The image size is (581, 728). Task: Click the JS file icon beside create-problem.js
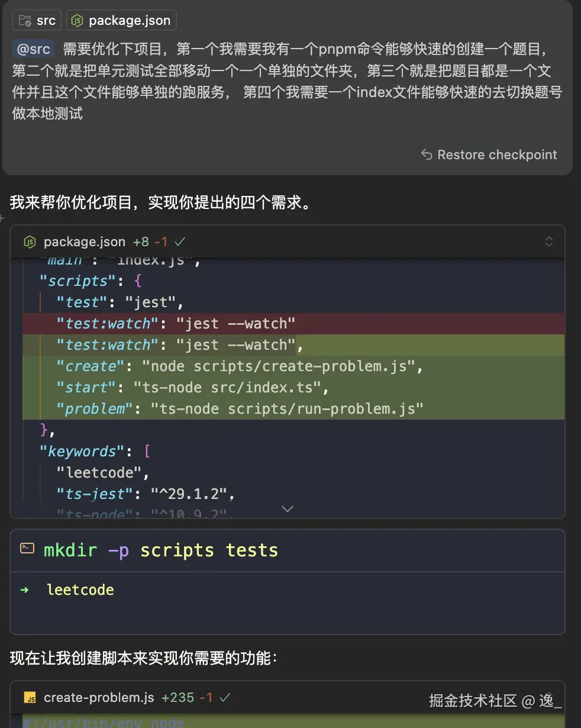point(29,698)
